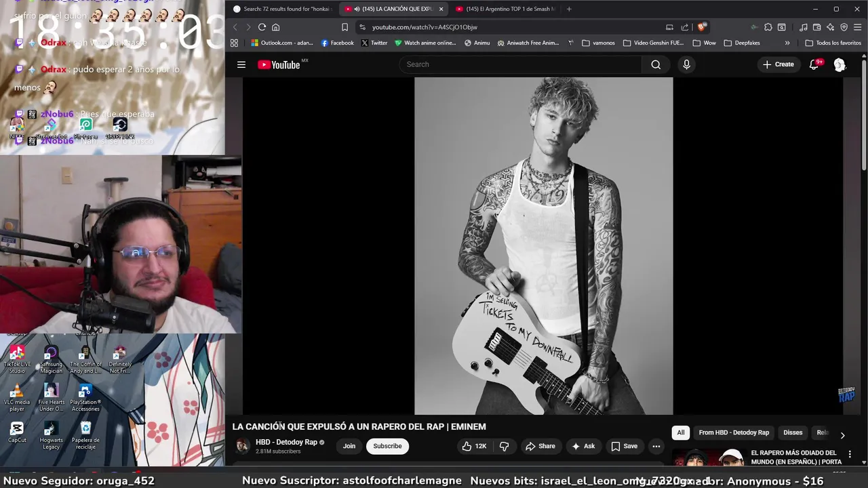Click the Subscribe button
Viewport: 868px width, 488px height.
[387, 446]
